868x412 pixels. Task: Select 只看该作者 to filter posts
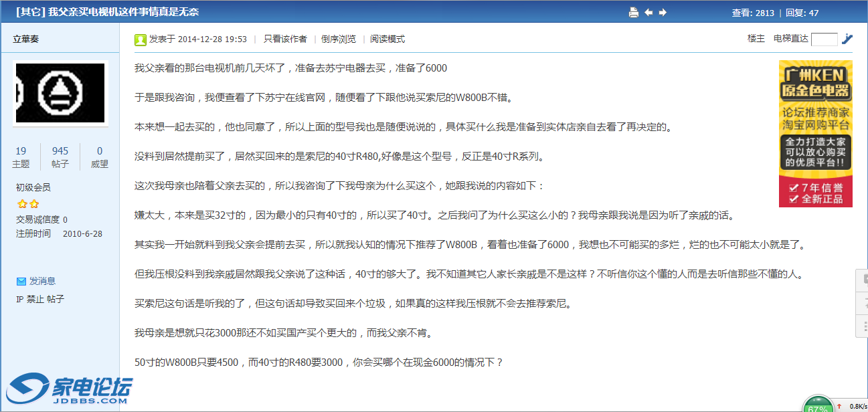[285, 39]
